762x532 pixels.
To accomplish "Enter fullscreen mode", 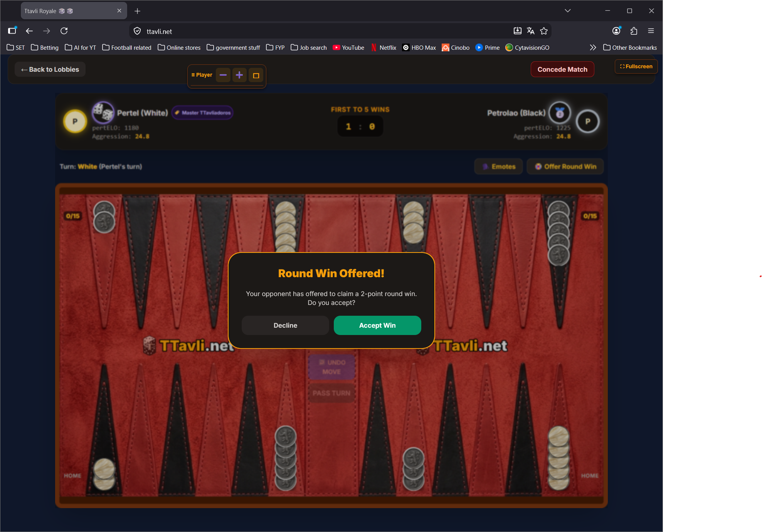I will (x=636, y=66).
